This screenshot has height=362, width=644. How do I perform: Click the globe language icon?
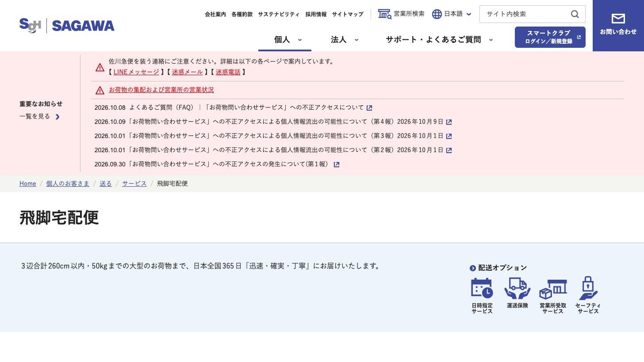tap(437, 14)
